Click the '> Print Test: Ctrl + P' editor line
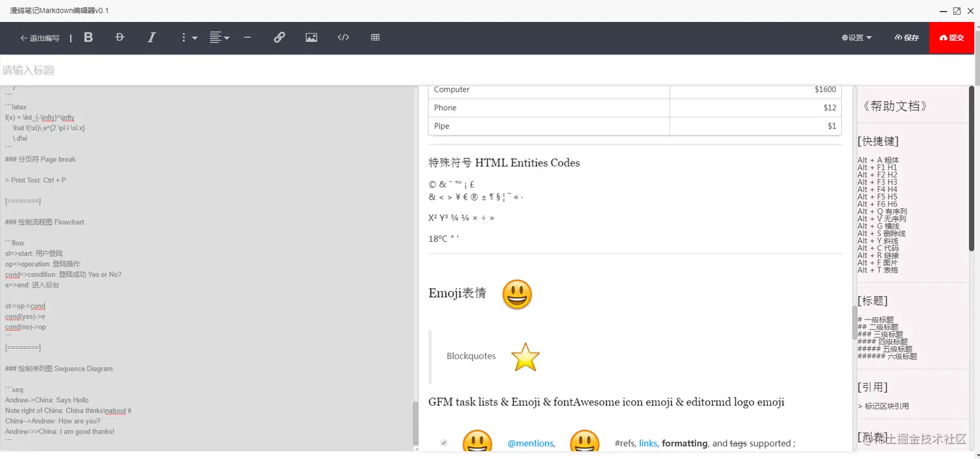Image resolution: width=980 pixels, height=459 pixels. coord(36,180)
